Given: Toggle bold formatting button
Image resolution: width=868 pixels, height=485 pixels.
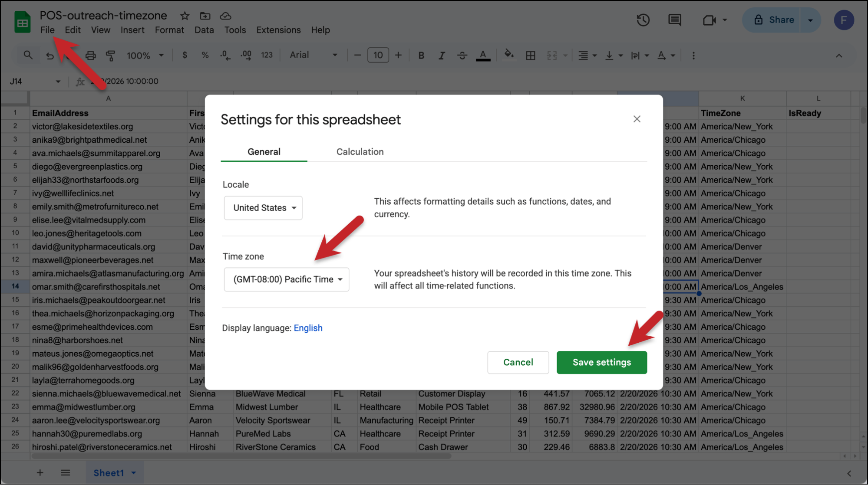Looking at the screenshot, I should 421,56.
